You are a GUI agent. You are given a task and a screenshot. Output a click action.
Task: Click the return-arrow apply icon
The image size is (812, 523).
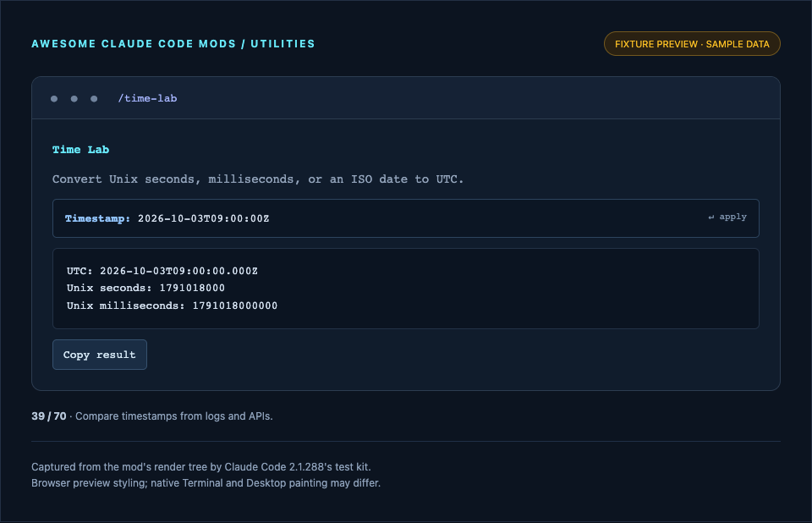(711, 217)
